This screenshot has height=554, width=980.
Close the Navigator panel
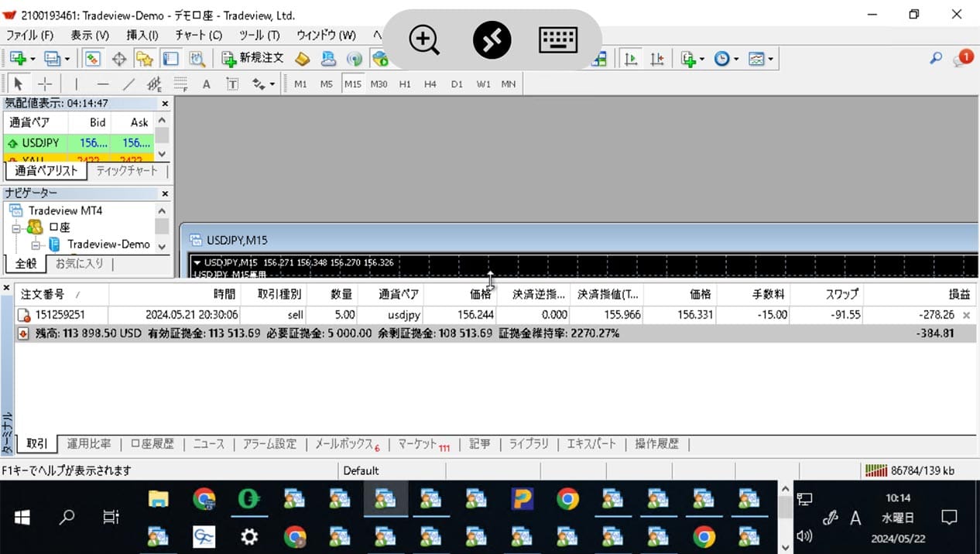164,193
